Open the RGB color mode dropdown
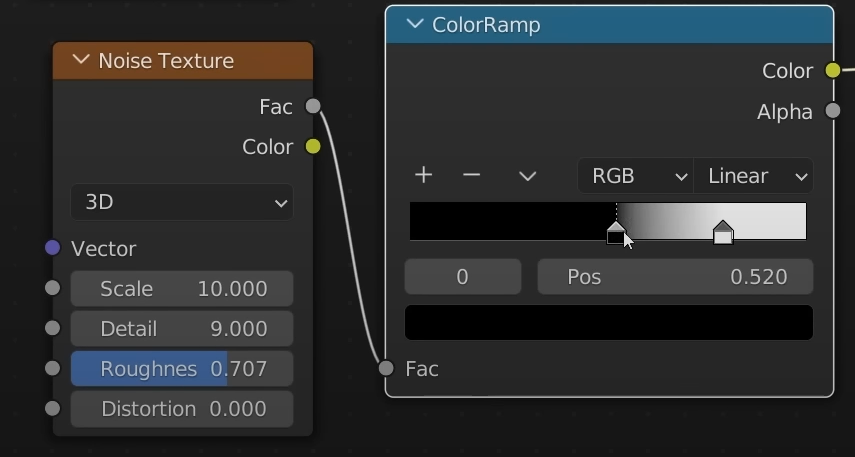 coord(635,176)
